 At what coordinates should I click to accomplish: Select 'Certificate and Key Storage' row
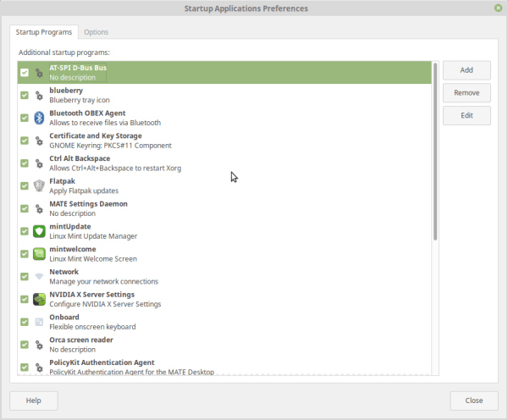224,141
